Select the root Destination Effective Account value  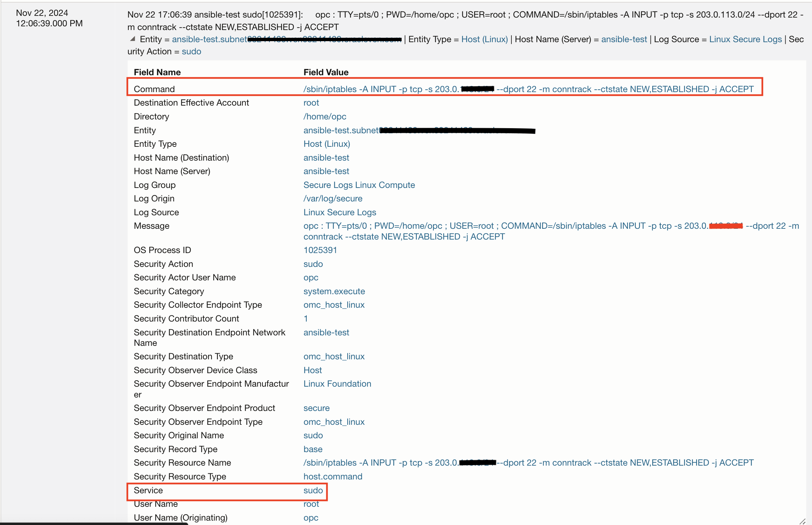[311, 103]
